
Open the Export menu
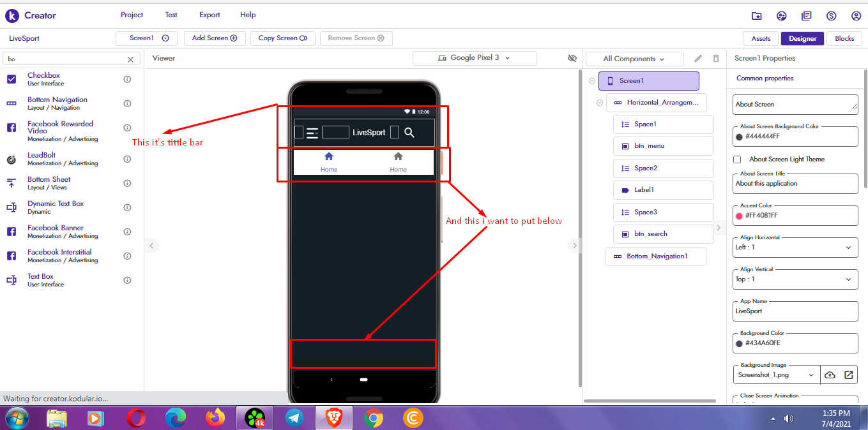click(209, 15)
